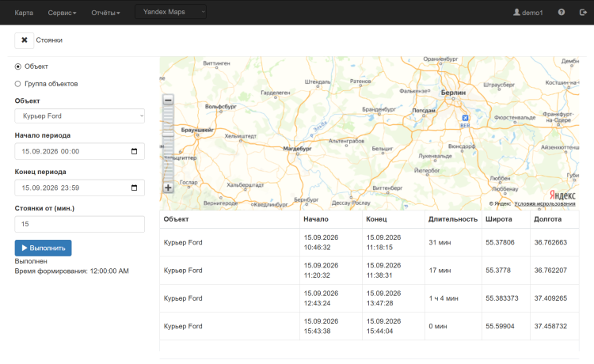
Task: Open calendar picker for Конец периода
Action: 134,188
